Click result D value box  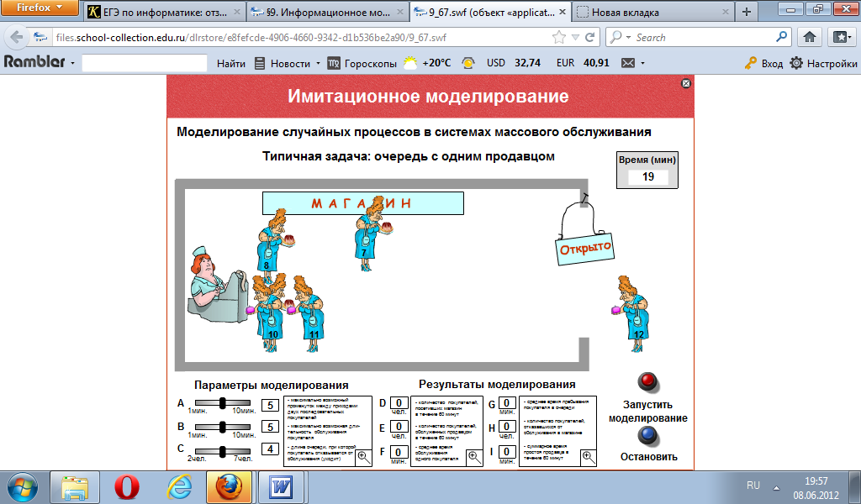[399, 403]
